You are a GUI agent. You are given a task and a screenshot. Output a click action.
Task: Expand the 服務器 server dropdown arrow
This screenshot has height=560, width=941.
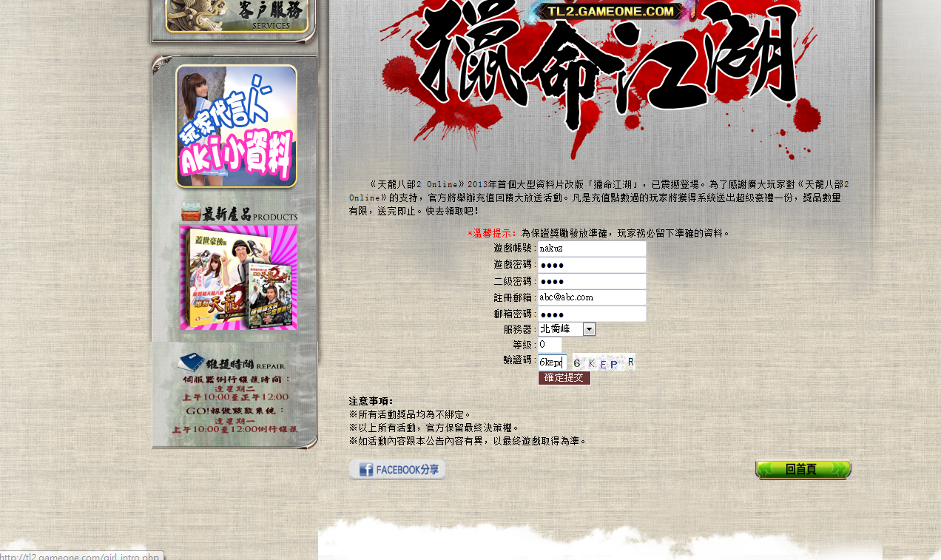[x=589, y=329]
